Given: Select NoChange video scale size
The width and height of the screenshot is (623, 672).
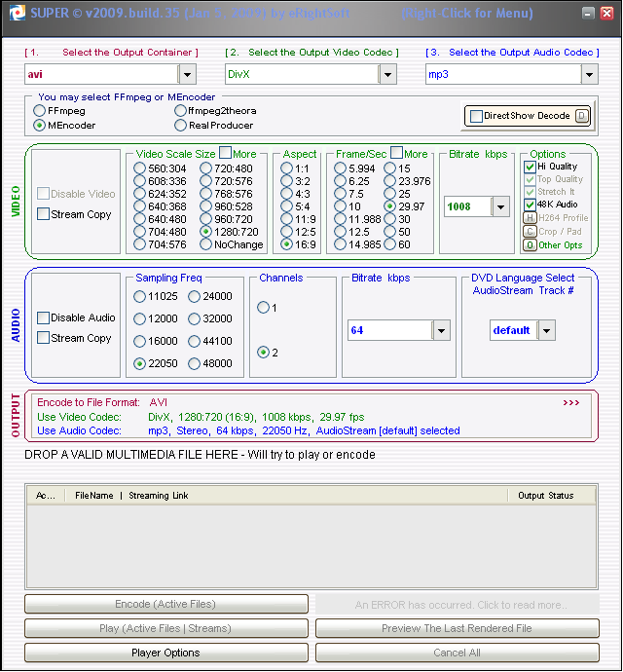Looking at the screenshot, I should pos(205,244).
